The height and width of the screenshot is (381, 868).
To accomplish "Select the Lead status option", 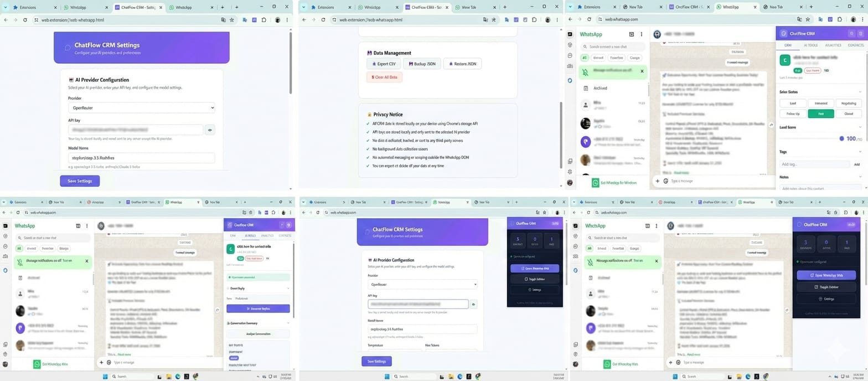I will (x=793, y=103).
